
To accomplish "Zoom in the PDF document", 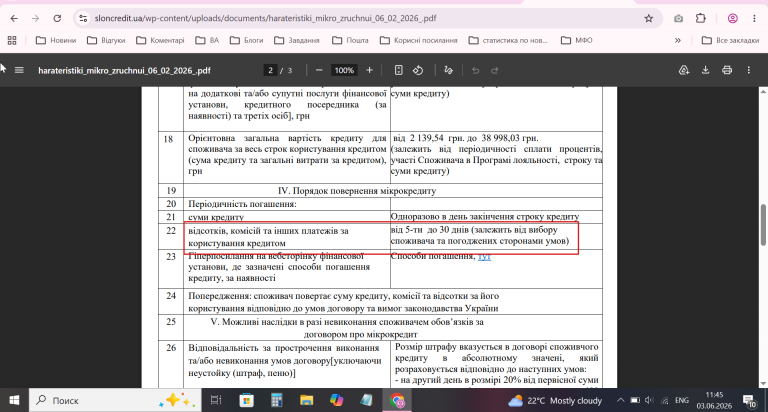I will click(369, 70).
